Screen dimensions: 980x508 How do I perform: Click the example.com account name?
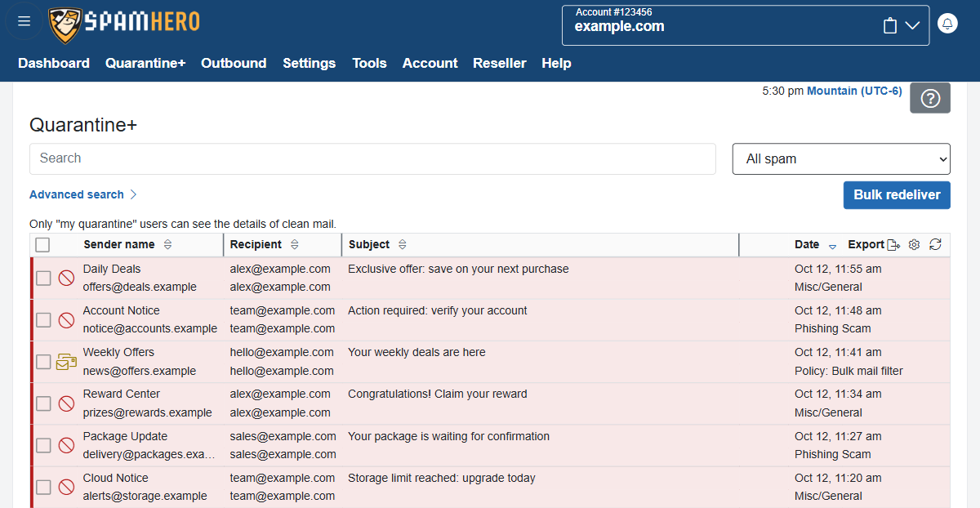click(x=619, y=26)
